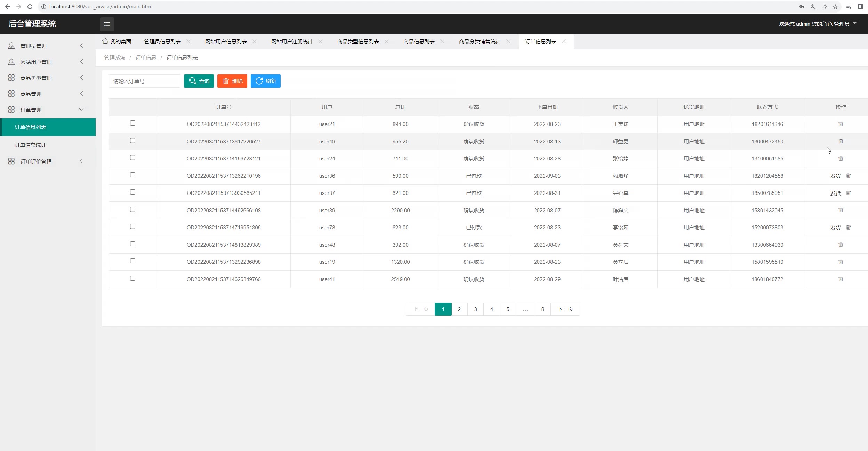
Task: Click the hamburger menu toggle icon
Action: 107,24
